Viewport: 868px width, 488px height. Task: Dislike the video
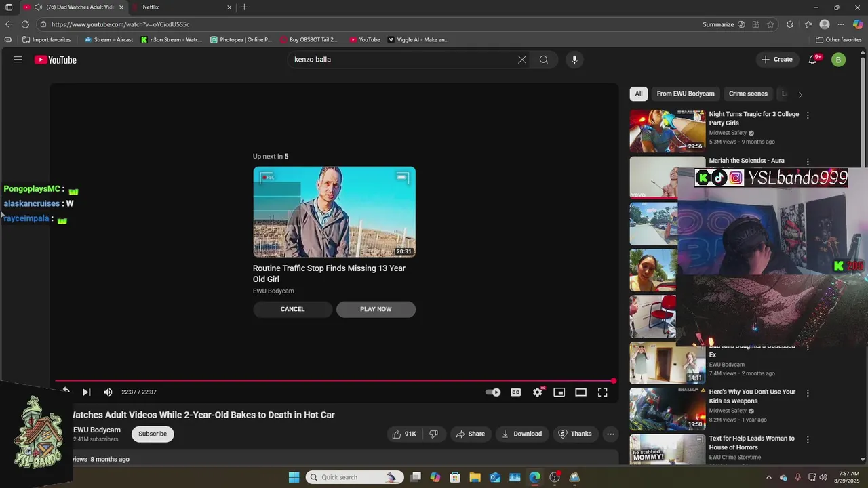click(434, 434)
